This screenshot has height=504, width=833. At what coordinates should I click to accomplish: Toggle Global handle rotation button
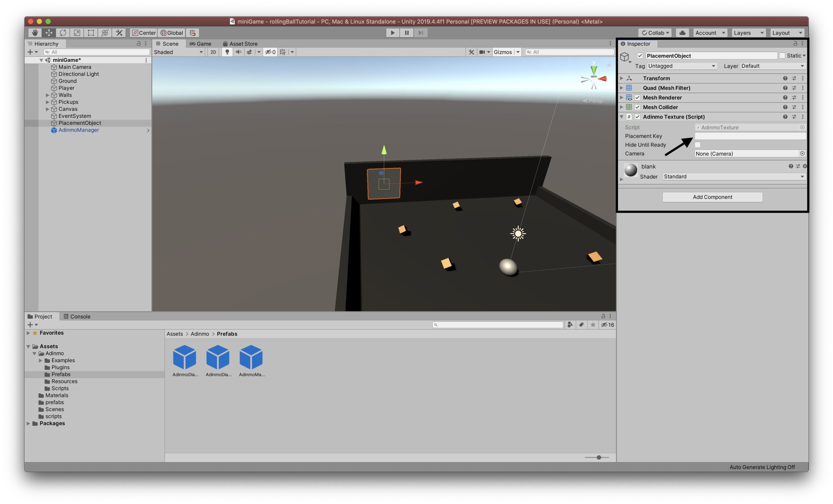pyautogui.click(x=171, y=33)
